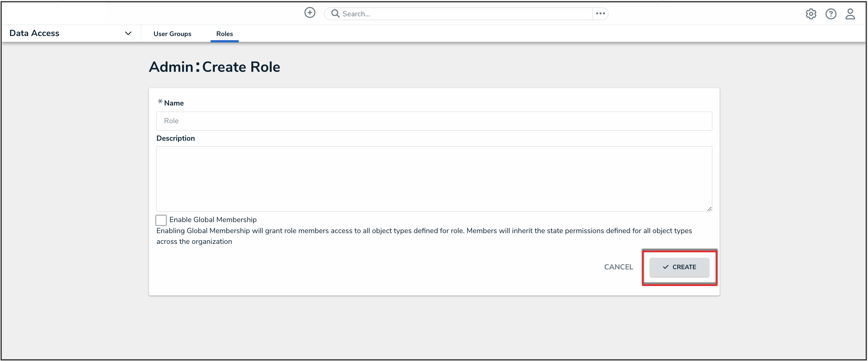Open the user profile icon
This screenshot has width=868, height=361.
pyautogui.click(x=850, y=14)
